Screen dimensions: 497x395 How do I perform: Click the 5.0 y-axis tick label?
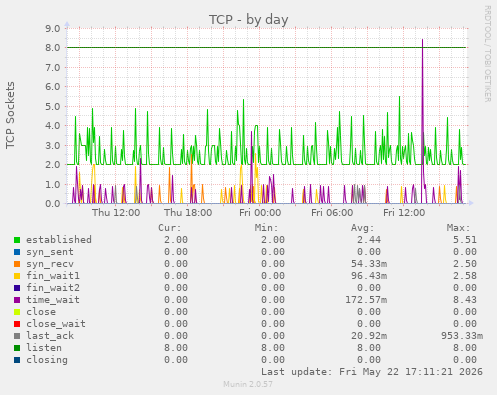(x=53, y=107)
